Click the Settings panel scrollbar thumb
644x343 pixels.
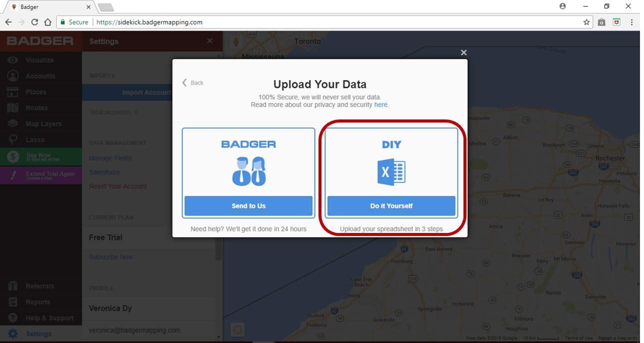pos(218,249)
